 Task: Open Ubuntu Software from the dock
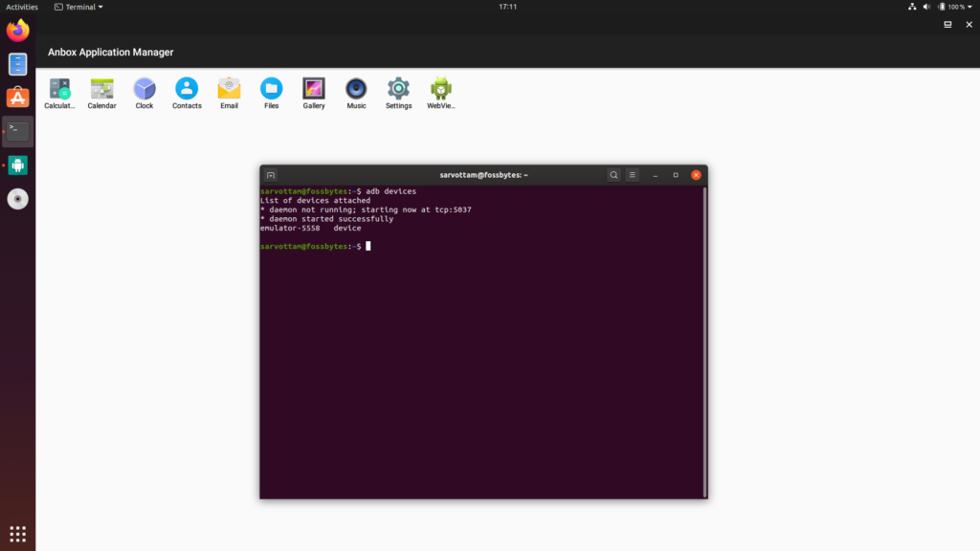point(17,97)
